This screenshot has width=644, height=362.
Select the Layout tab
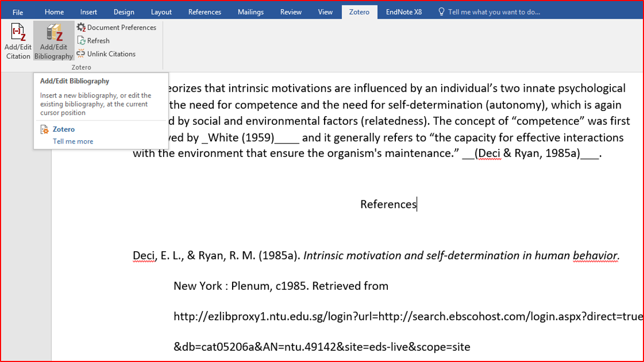pos(161,12)
